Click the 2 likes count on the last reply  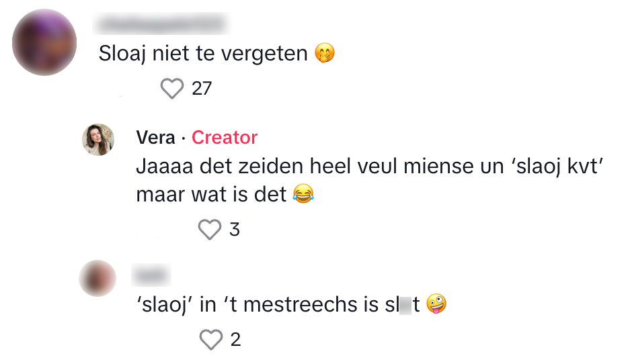tap(235, 340)
